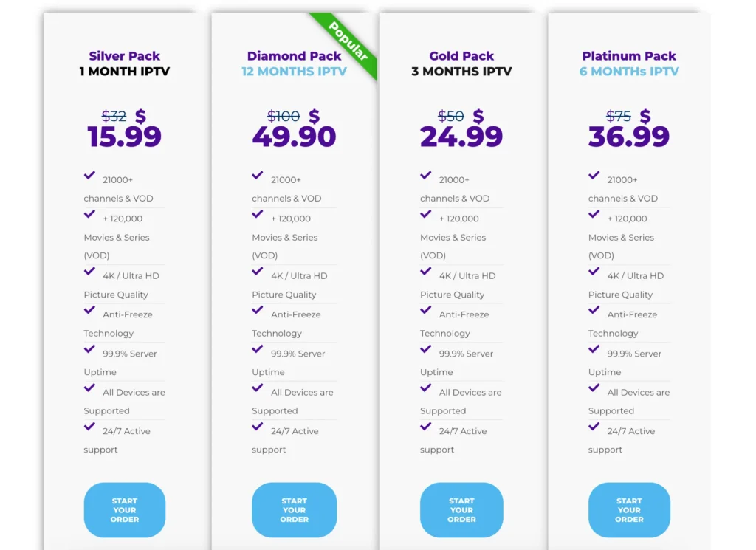Click the Diamond Pack crossed-out $100 price
The width and height of the screenshot is (756, 550).
[283, 116]
